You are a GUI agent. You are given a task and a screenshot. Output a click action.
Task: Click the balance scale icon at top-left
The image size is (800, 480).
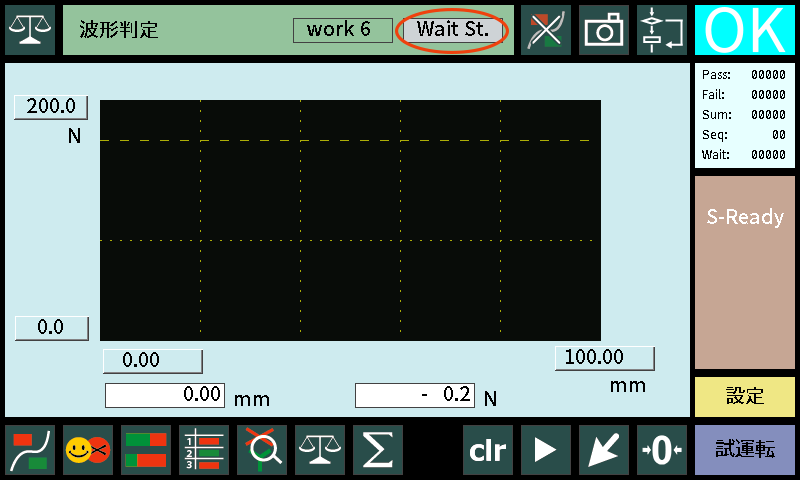(31, 30)
